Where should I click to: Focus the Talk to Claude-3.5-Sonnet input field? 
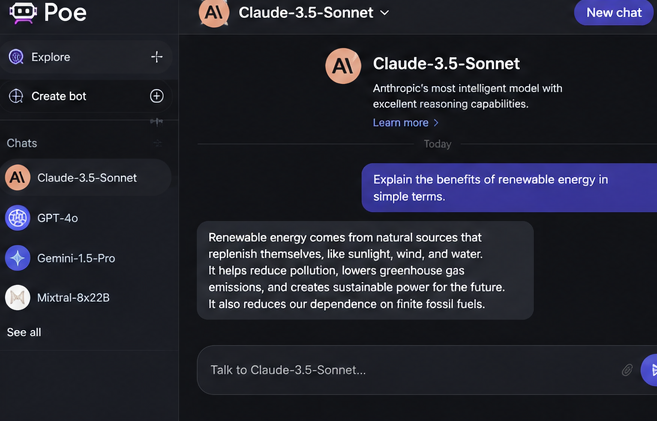pos(415,370)
